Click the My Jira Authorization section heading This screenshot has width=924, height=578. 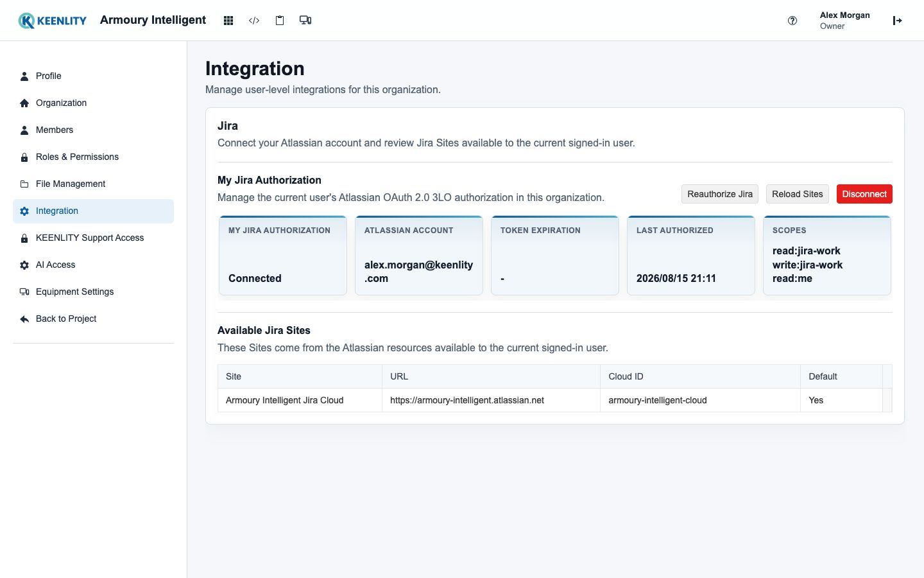pyautogui.click(x=269, y=180)
